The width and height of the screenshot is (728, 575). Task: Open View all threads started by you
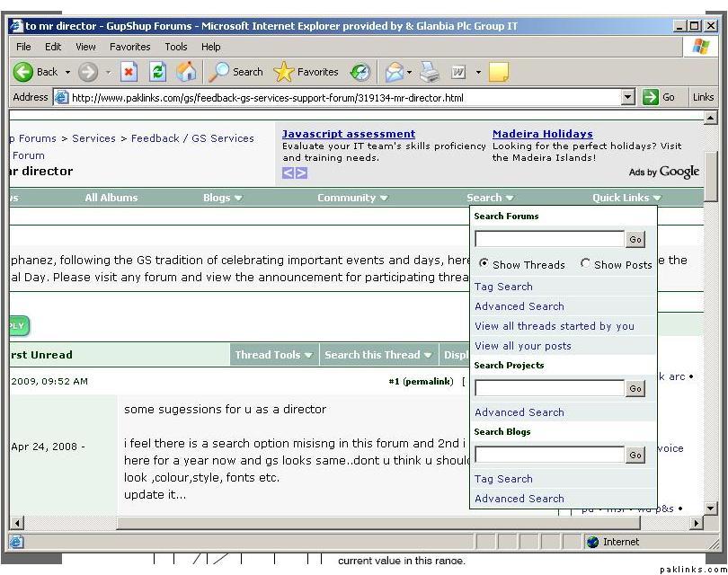coord(555,326)
